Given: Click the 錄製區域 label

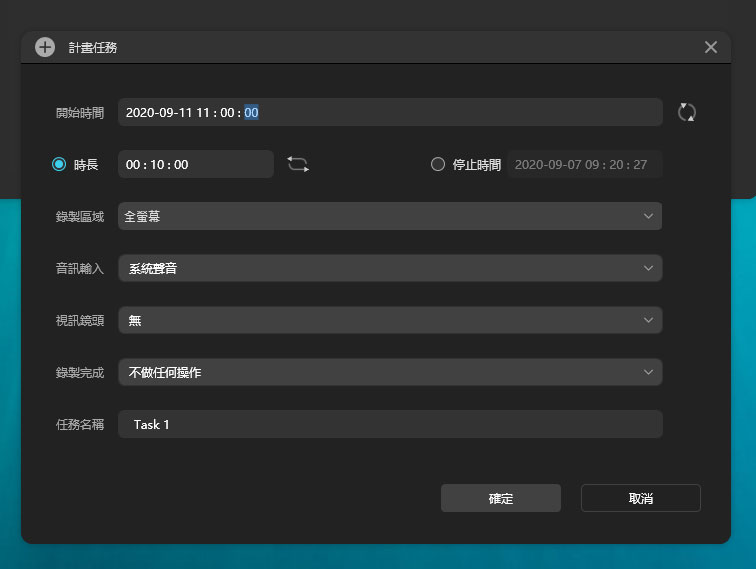Looking at the screenshot, I should [80, 217].
